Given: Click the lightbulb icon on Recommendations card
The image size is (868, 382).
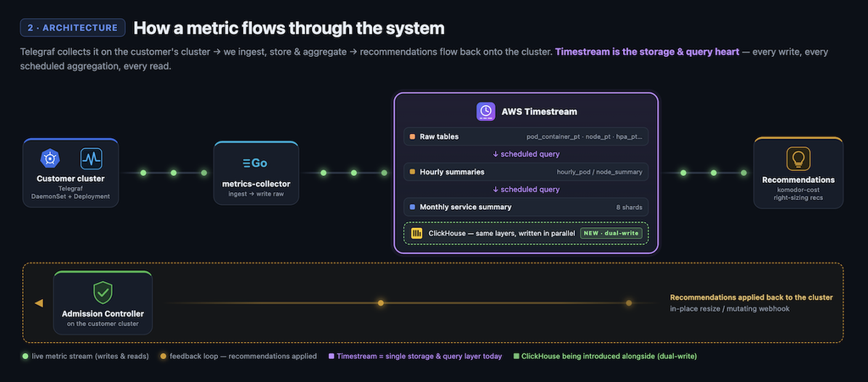Looking at the screenshot, I should pos(798,158).
